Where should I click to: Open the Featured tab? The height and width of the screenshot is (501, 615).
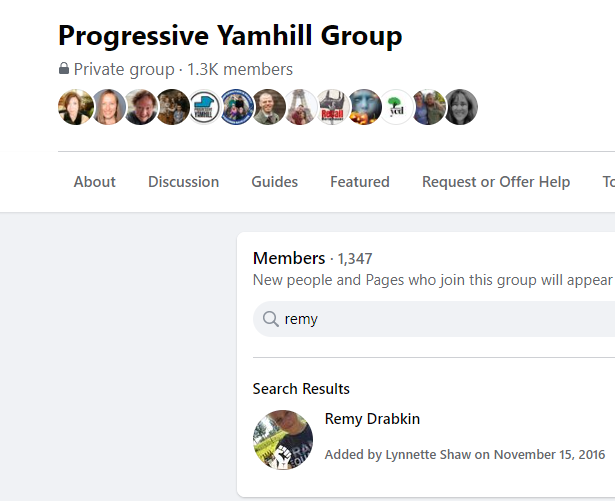tap(360, 182)
